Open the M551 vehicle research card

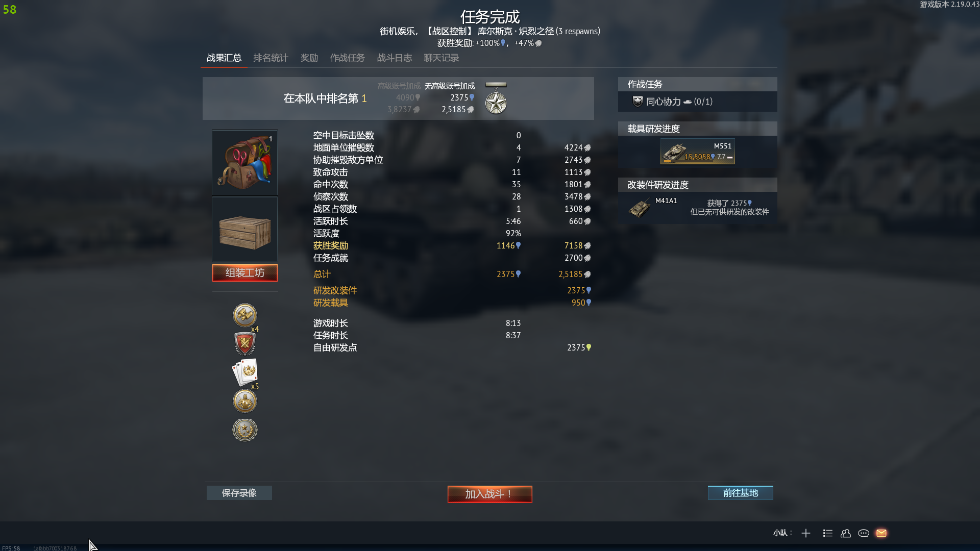[698, 151]
